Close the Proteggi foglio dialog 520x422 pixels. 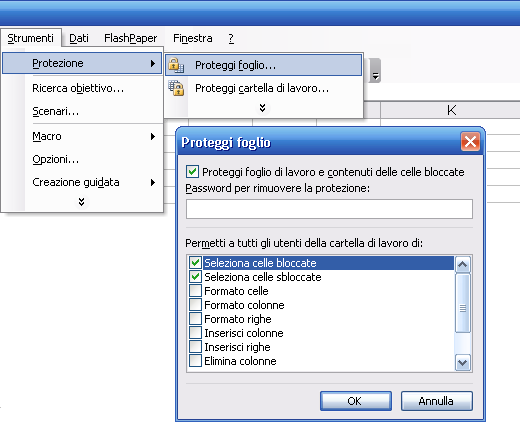[x=470, y=142]
